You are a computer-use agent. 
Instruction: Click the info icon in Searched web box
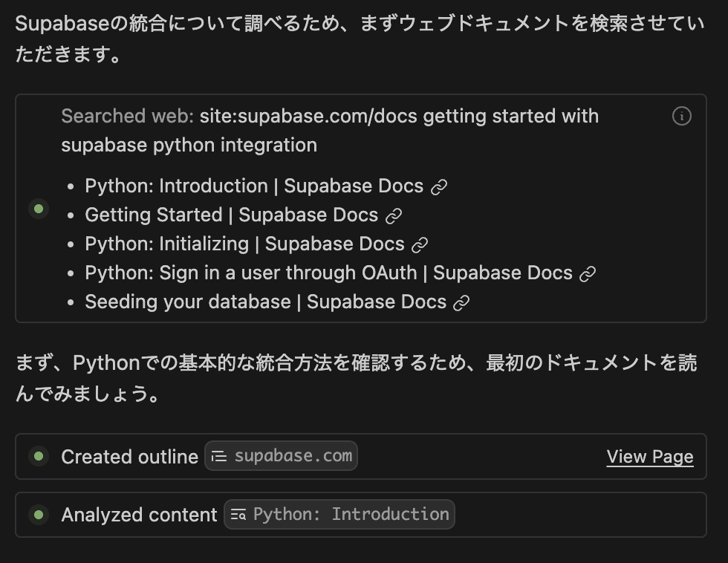click(681, 117)
